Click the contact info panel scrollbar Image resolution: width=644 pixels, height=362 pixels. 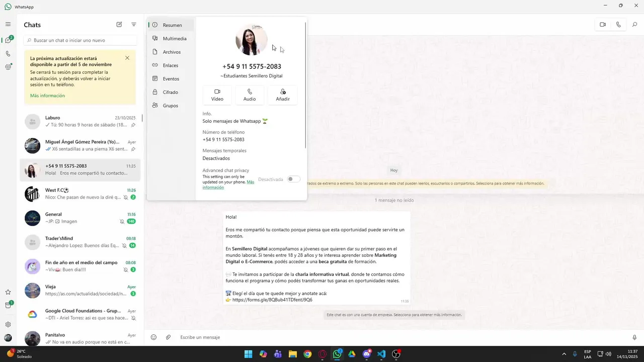(x=305, y=84)
